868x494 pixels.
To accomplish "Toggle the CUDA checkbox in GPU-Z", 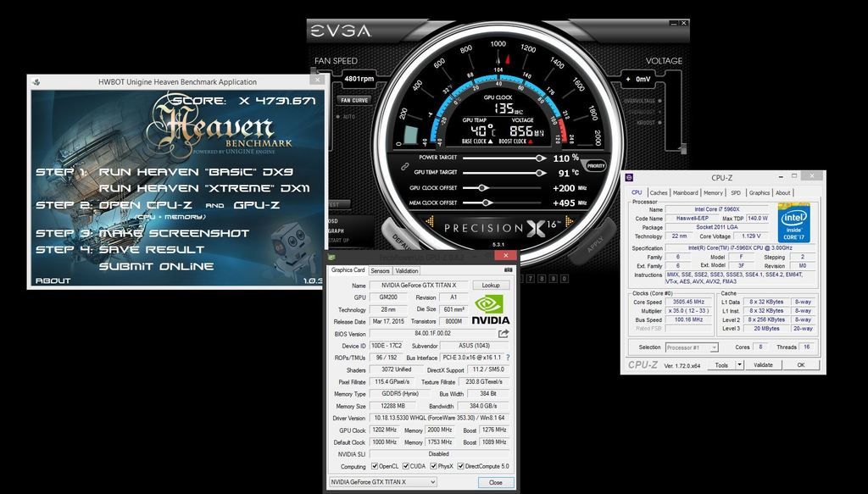I will pos(406,466).
